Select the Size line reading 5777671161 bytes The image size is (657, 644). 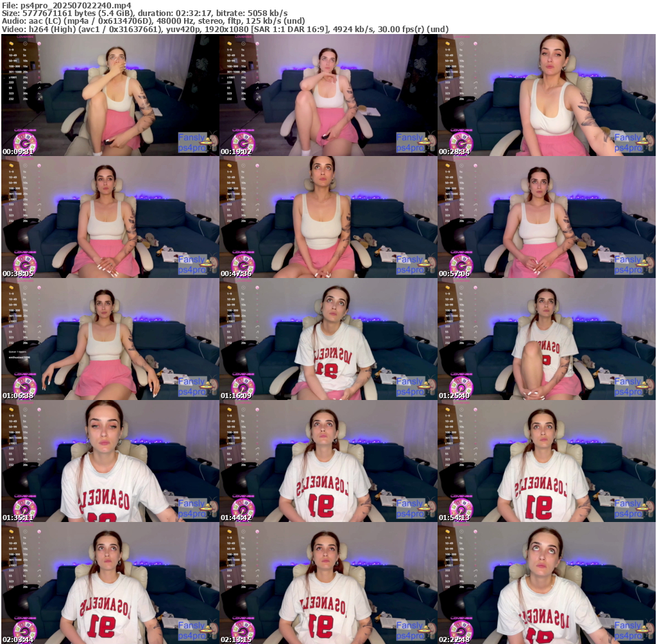(x=144, y=13)
